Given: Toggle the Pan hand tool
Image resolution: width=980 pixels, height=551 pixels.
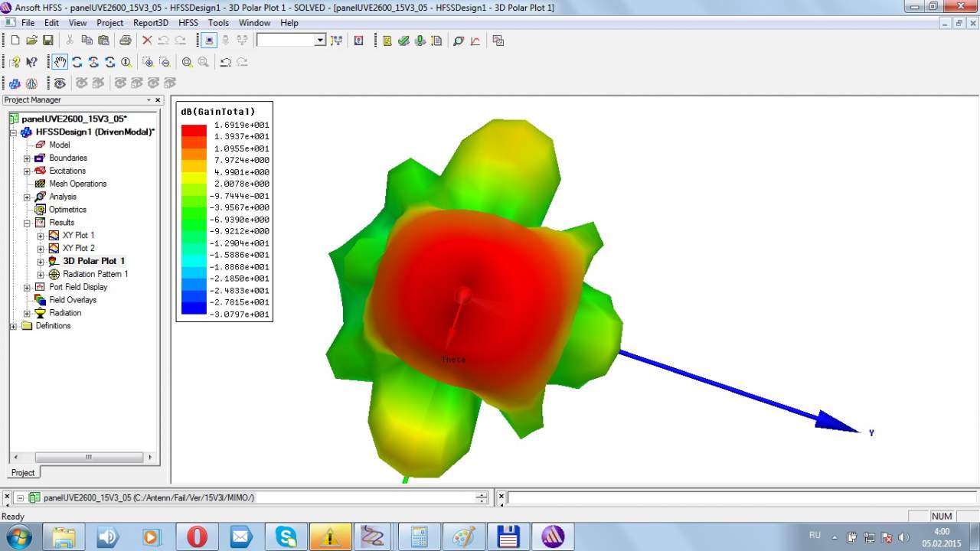Looking at the screenshot, I should 60,62.
